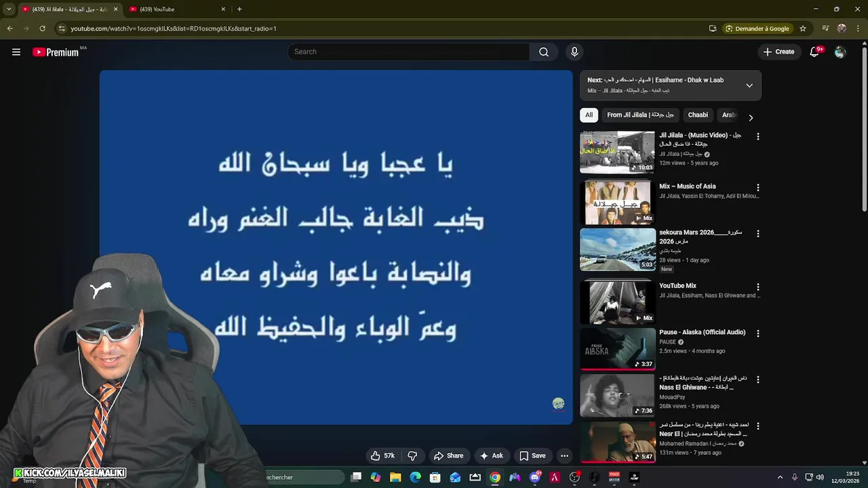Show hidden system tray icons
The width and height of the screenshot is (868, 488).
(780, 477)
